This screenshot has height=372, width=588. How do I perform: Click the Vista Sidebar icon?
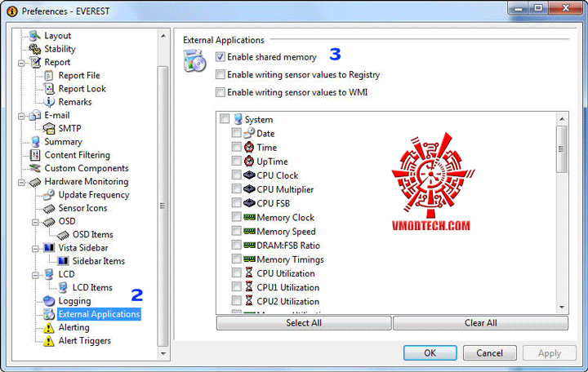pos(49,248)
